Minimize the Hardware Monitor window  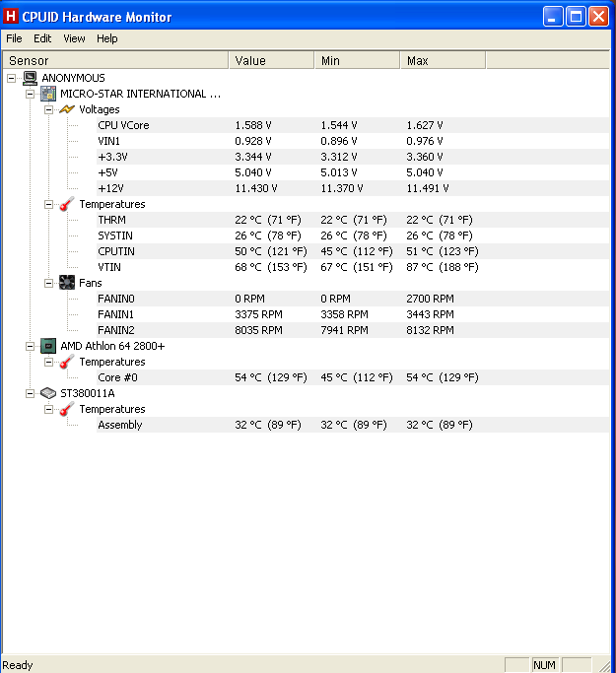(x=553, y=17)
